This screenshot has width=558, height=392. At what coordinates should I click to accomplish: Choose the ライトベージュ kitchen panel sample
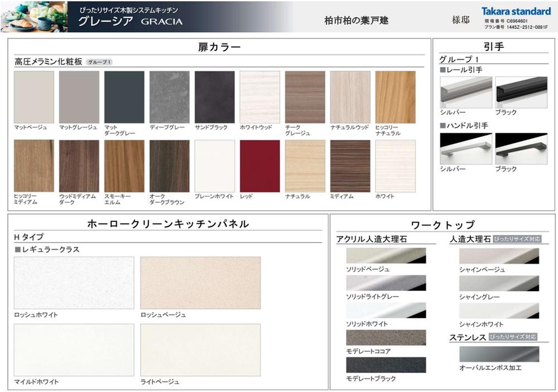click(x=200, y=350)
